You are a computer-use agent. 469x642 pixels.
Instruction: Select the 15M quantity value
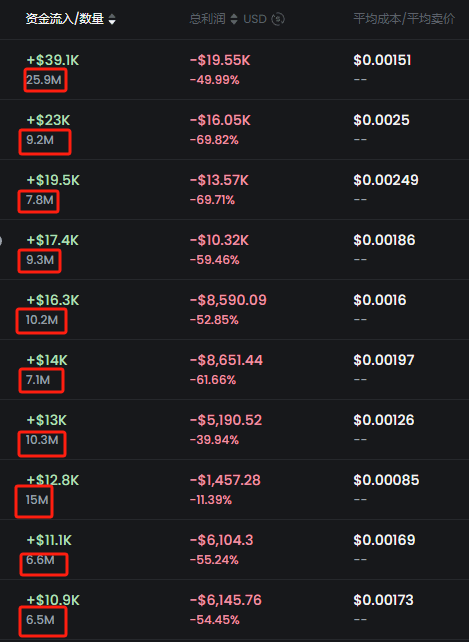(x=37, y=500)
